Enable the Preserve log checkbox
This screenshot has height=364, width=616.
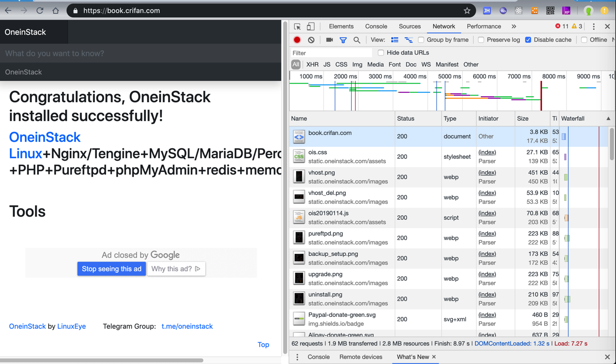point(481,40)
